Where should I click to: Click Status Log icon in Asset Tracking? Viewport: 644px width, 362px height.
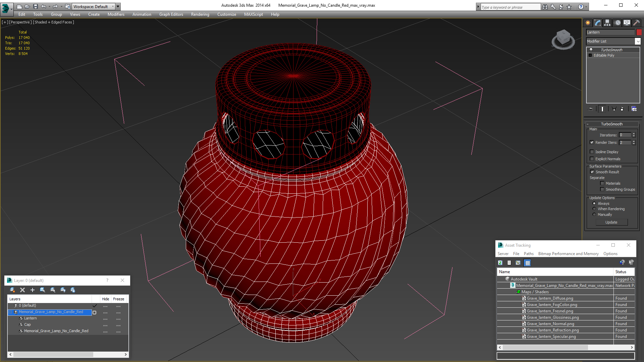(x=509, y=263)
